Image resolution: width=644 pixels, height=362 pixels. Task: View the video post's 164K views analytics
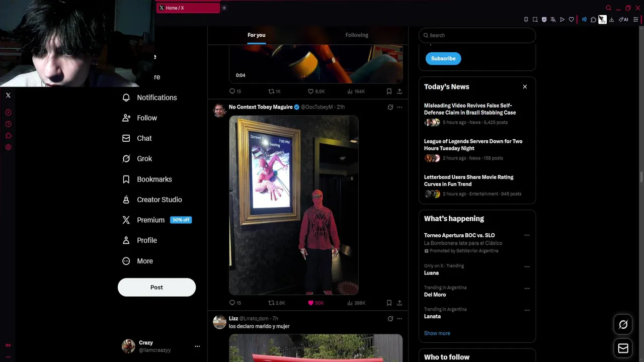[356, 91]
